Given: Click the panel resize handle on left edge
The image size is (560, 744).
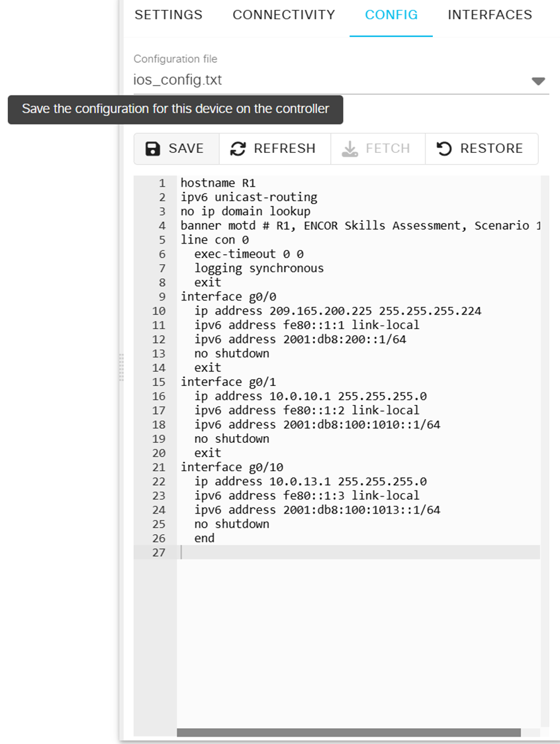Looking at the screenshot, I should pyautogui.click(x=122, y=367).
